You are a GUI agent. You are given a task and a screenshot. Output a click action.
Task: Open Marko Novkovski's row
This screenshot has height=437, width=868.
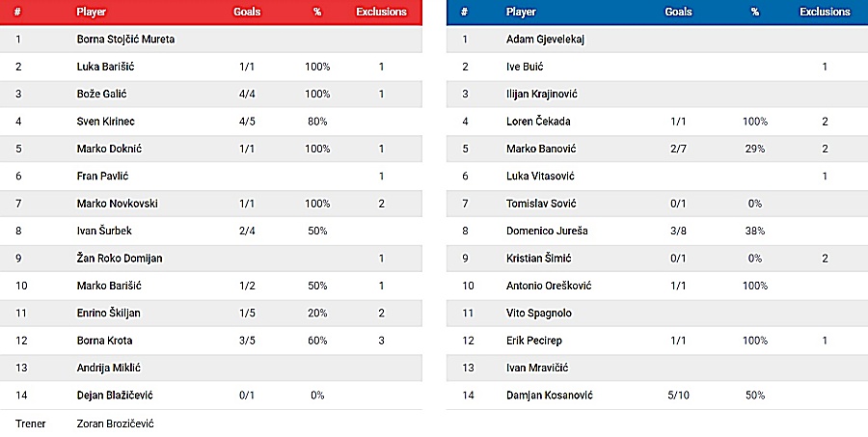[116, 204]
